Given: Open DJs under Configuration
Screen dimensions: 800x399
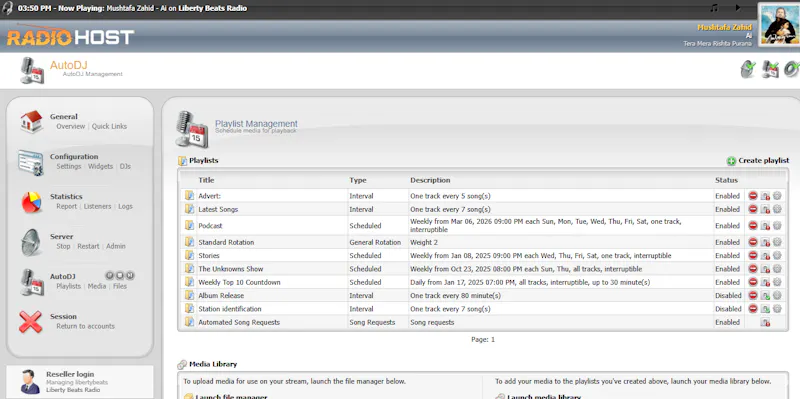Looking at the screenshot, I should click(126, 166).
